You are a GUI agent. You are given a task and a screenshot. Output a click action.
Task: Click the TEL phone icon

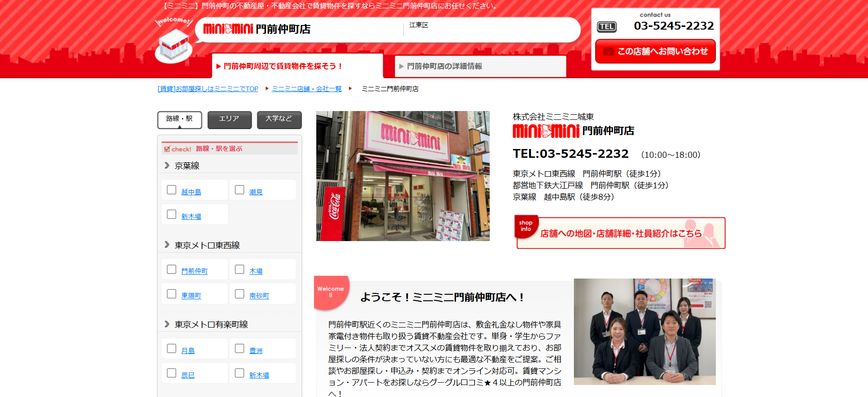[607, 27]
